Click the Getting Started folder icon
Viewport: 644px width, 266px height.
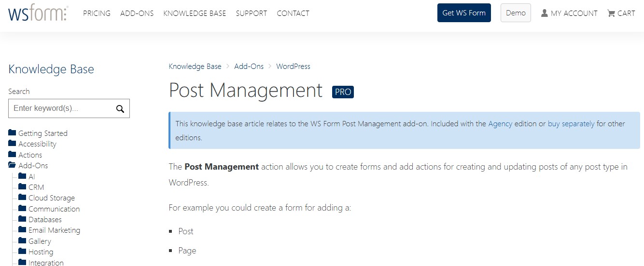click(12, 133)
